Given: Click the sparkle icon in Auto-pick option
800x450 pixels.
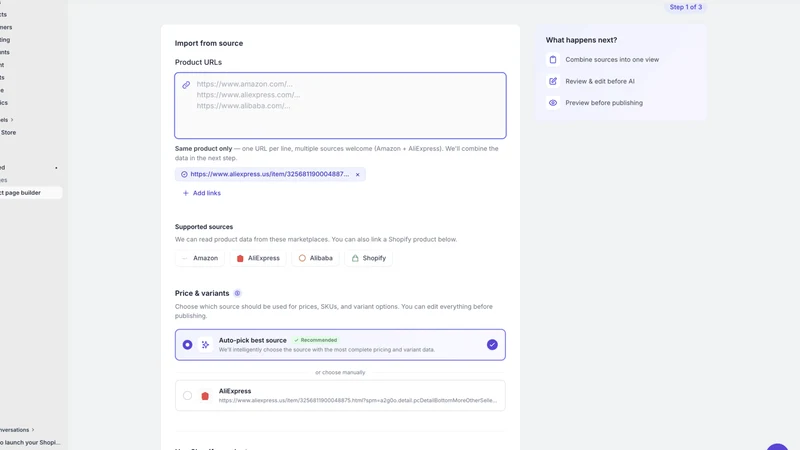Looking at the screenshot, I should click(205, 345).
